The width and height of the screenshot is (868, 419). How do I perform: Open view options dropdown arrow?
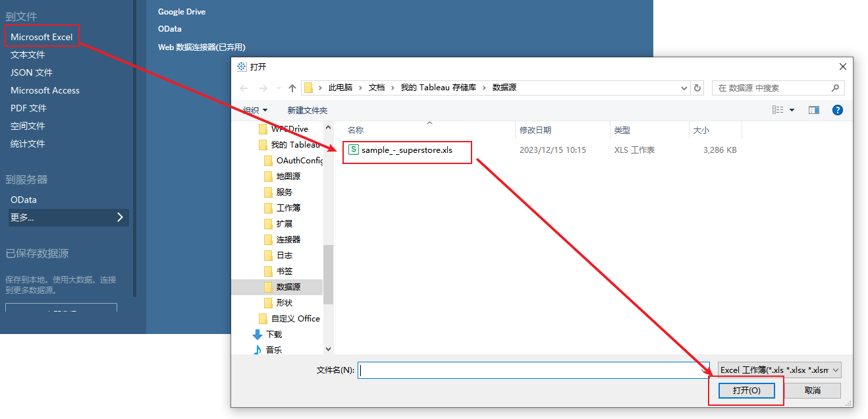(792, 110)
